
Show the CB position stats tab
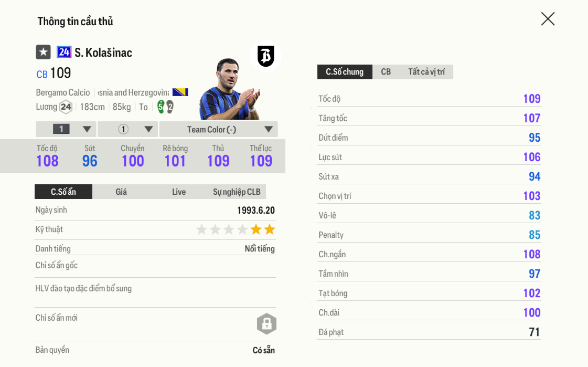[386, 72]
